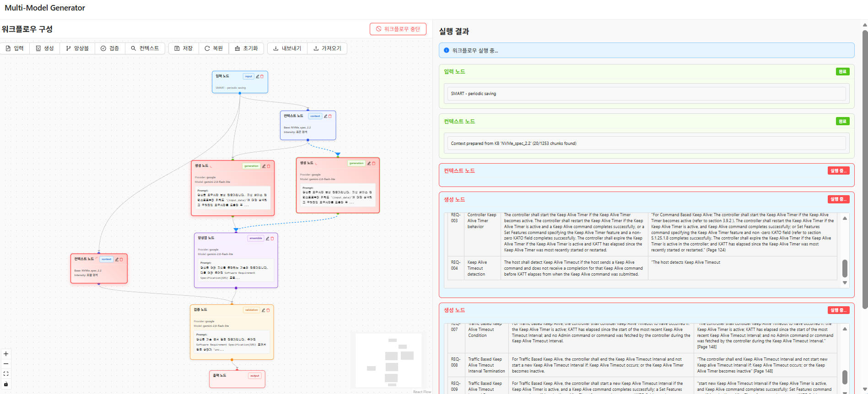Viewport: 868px width, 394px height.
Task: Delete the 검증 노드 with its trash icon
Action: pos(268,310)
